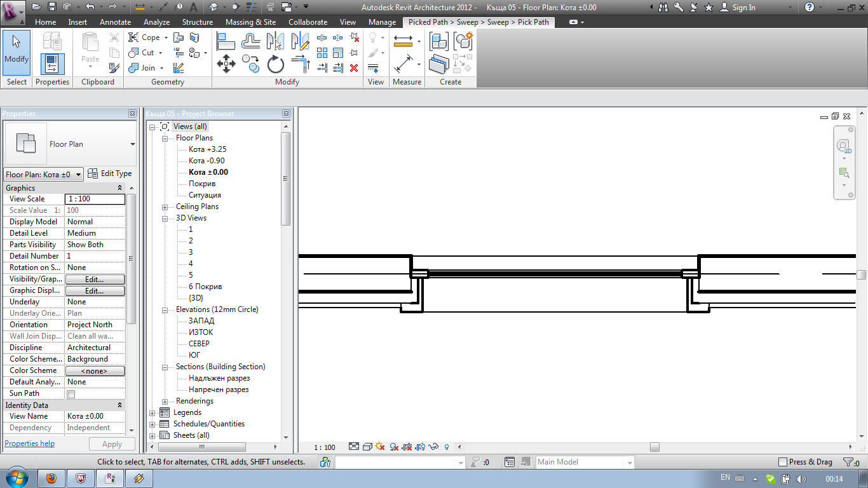Open the Properties help link
This screenshot has height=488, width=868.
[x=30, y=444]
